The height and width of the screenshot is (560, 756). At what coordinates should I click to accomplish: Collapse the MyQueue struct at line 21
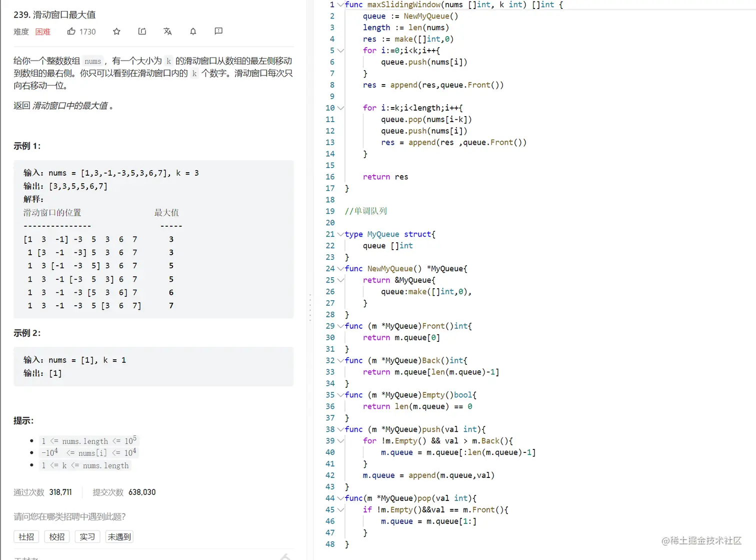coord(340,234)
